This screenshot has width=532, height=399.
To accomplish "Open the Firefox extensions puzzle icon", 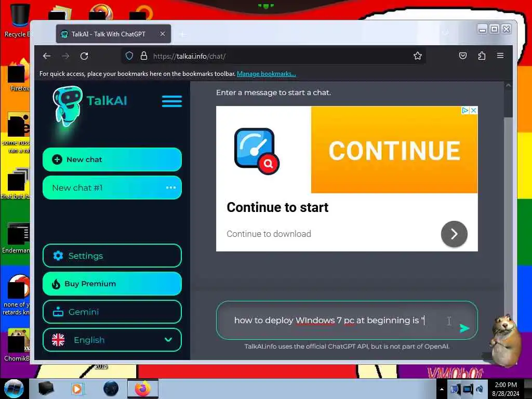I will point(482,56).
